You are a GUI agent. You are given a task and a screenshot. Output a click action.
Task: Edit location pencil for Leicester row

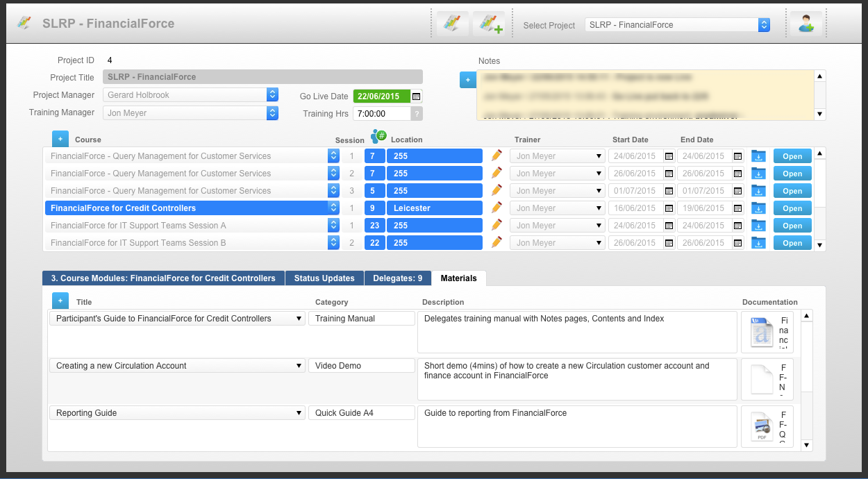[x=496, y=208]
